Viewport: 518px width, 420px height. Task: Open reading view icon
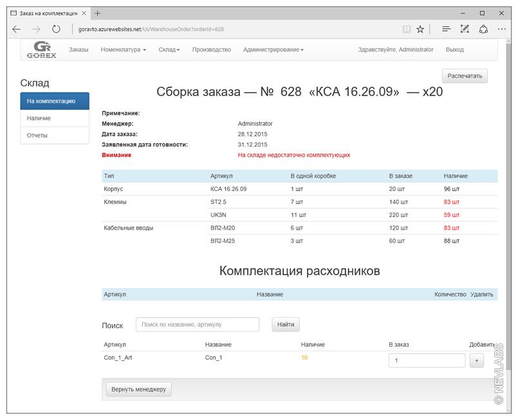(406, 29)
